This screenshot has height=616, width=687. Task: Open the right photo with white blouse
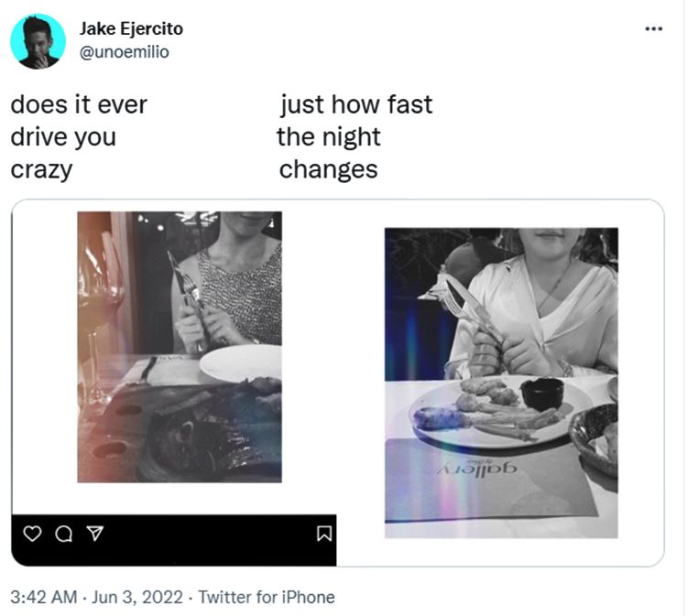501,375
